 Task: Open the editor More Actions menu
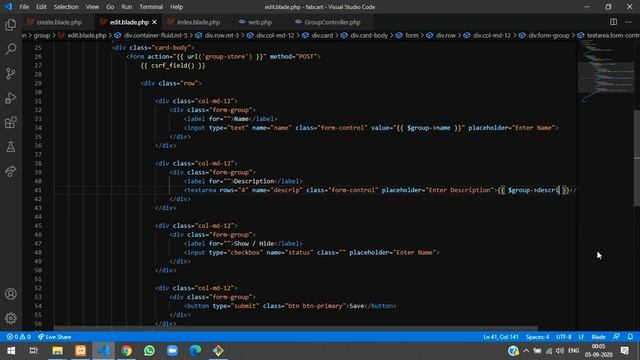pyautogui.click(x=628, y=22)
